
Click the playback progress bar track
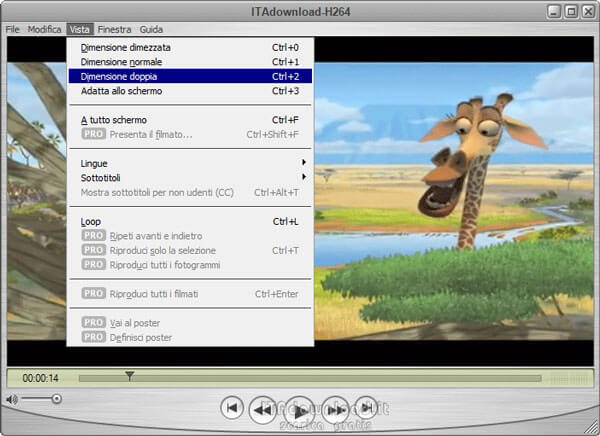pos(310,379)
